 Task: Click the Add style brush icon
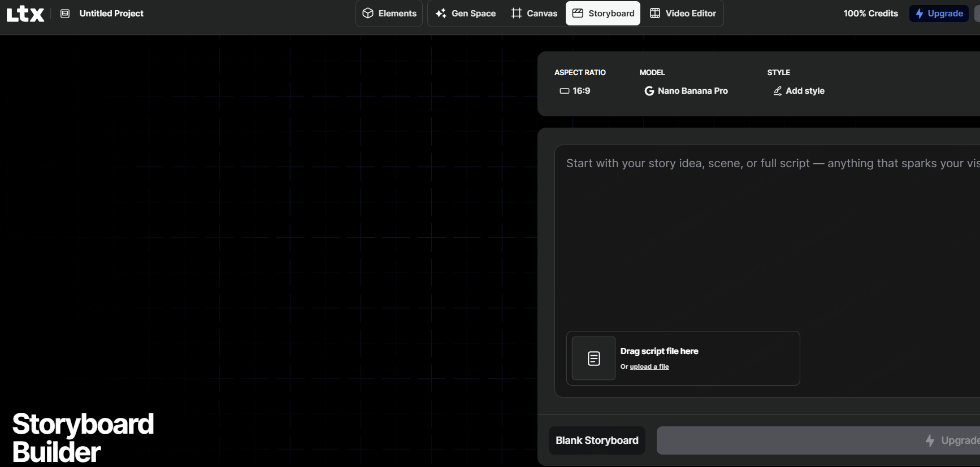(778, 91)
